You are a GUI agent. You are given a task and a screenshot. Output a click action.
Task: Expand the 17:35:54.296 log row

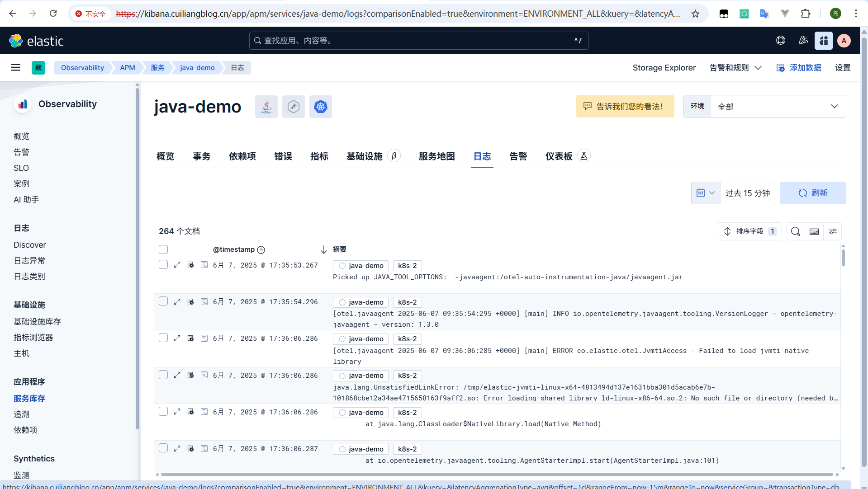(177, 301)
